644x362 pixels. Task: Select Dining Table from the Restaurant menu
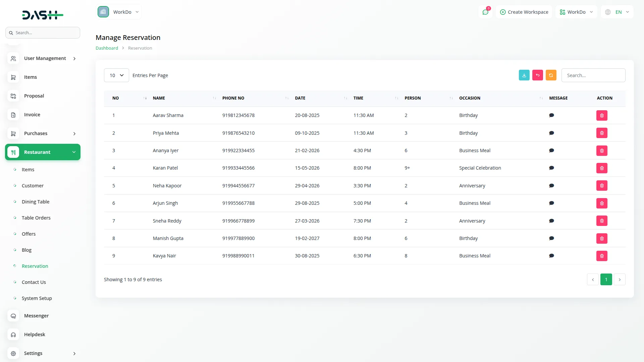[35, 201]
